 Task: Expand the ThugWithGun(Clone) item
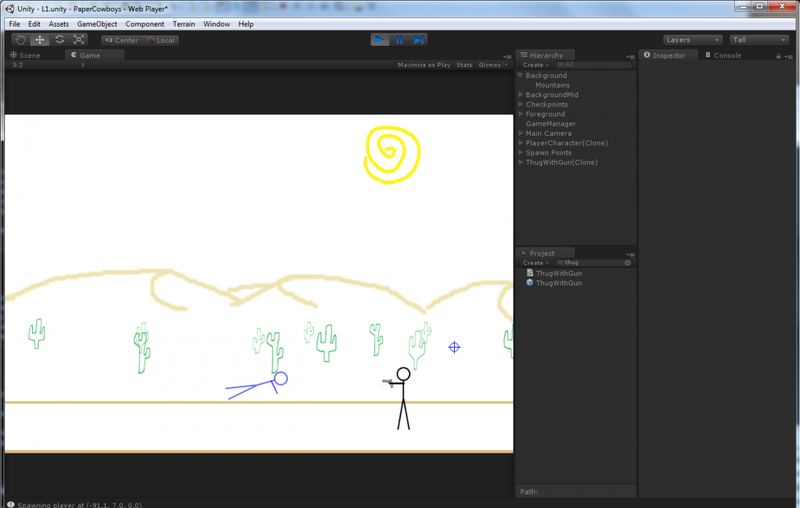(521, 163)
